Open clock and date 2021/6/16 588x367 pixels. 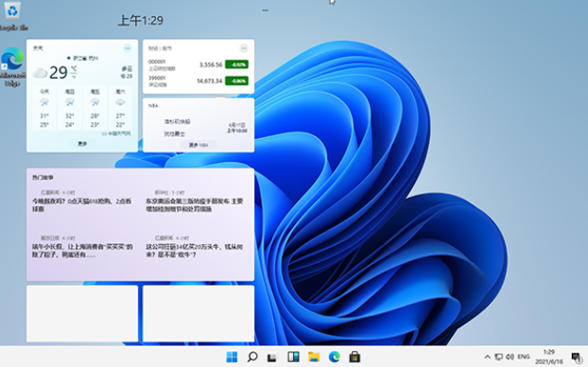tap(549, 357)
